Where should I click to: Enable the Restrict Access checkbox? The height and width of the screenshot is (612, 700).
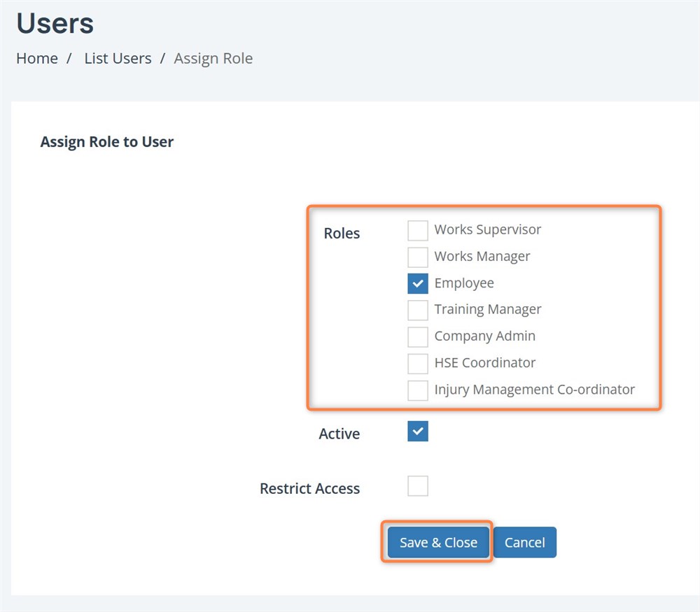(418, 486)
